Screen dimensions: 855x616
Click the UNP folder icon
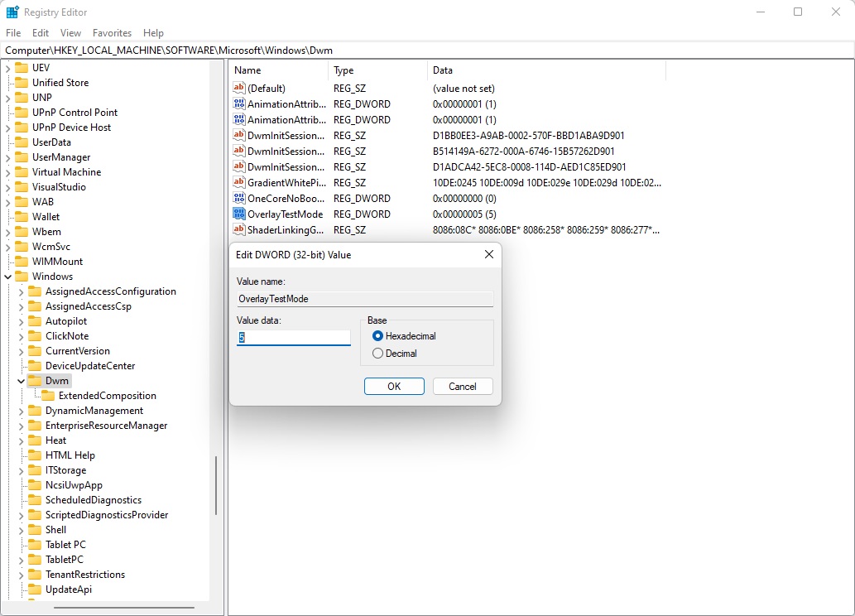point(22,97)
